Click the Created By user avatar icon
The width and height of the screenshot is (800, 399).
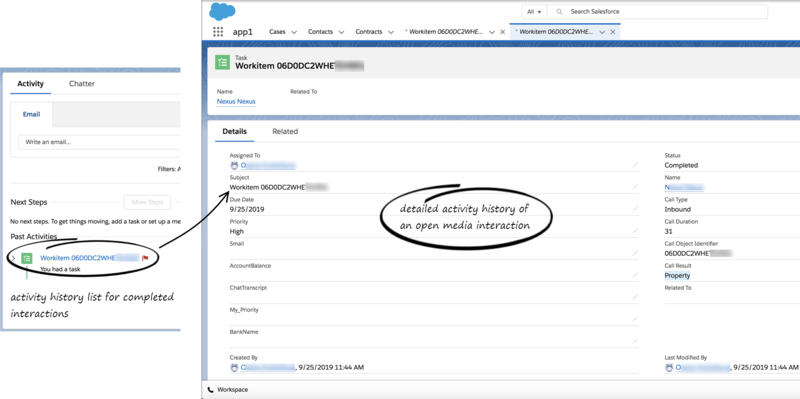pos(234,367)
